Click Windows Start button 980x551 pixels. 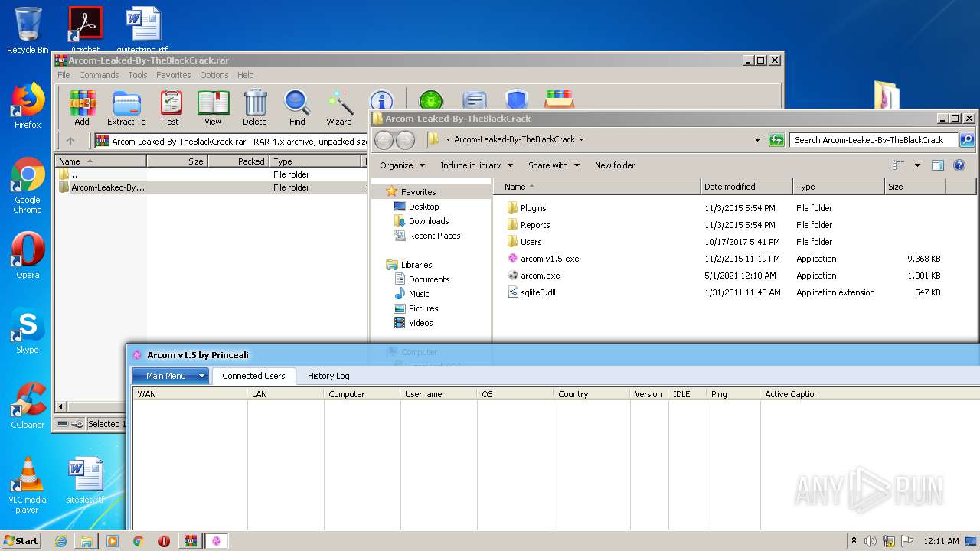(21, 541)
